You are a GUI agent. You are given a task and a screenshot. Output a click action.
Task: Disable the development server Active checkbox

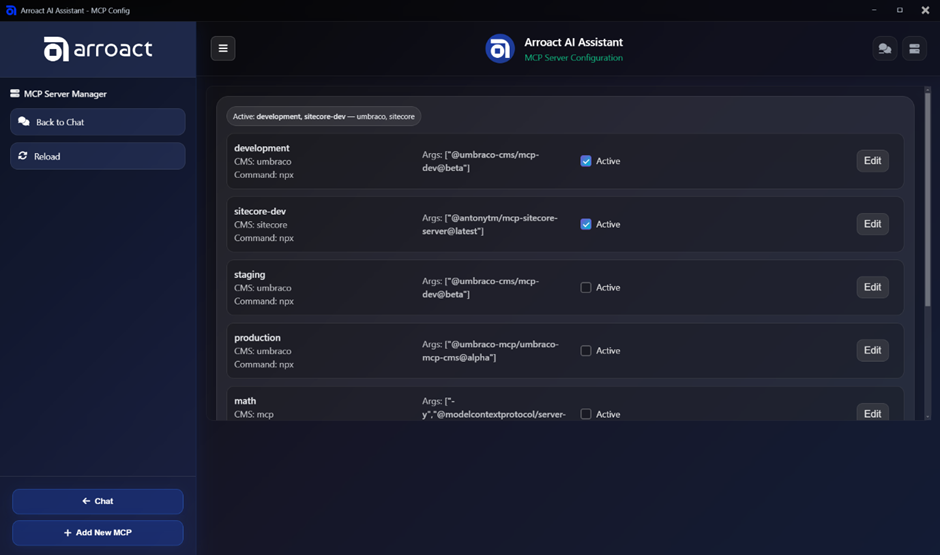coord(586,161)
